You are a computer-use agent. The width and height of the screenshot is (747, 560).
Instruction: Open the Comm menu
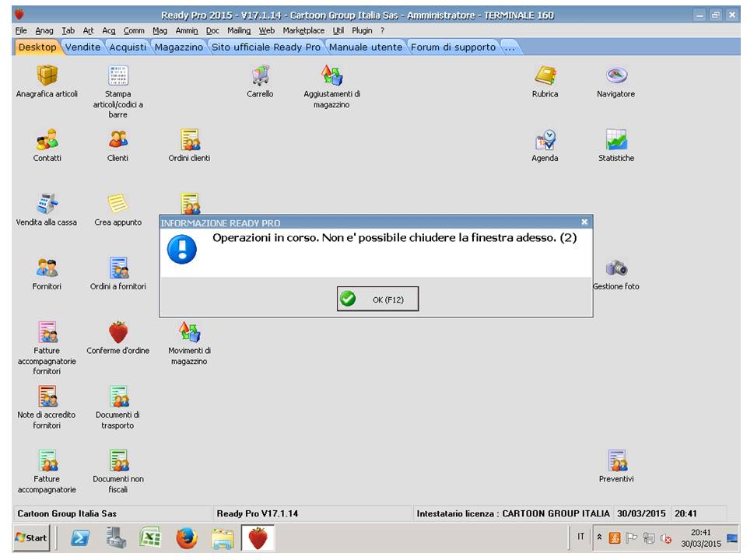134,30
